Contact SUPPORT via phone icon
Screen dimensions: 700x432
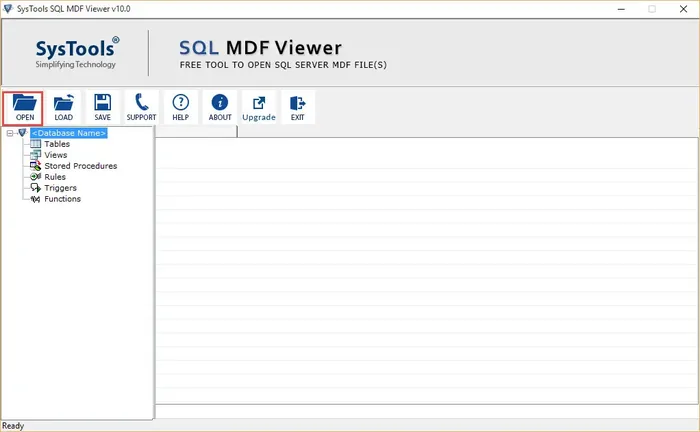point(142,108)
